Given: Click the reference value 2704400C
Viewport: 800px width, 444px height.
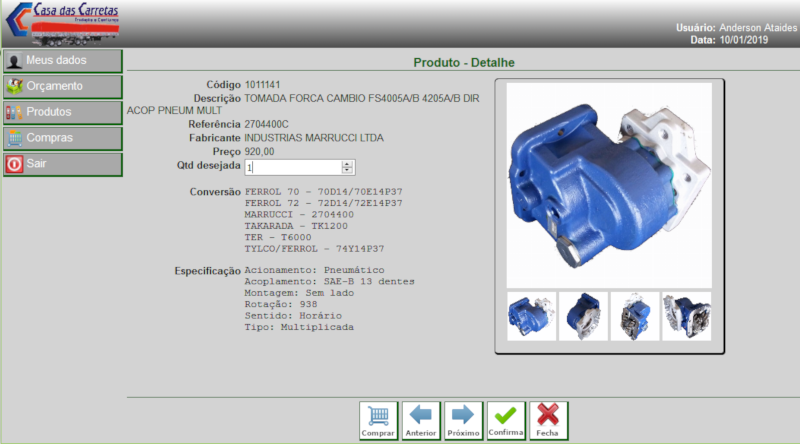Looking at the screenshot, I should (266, 124).
